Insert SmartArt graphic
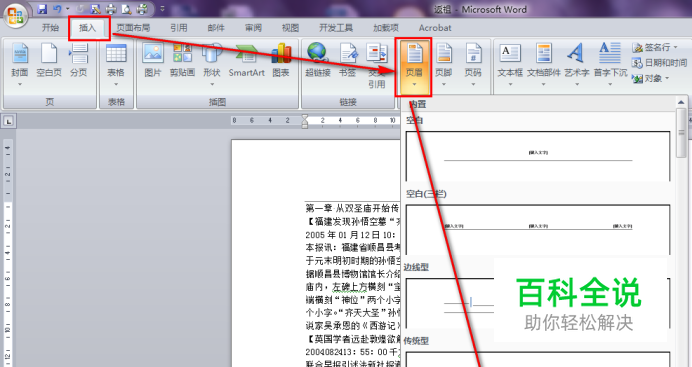 coord(247,60)
